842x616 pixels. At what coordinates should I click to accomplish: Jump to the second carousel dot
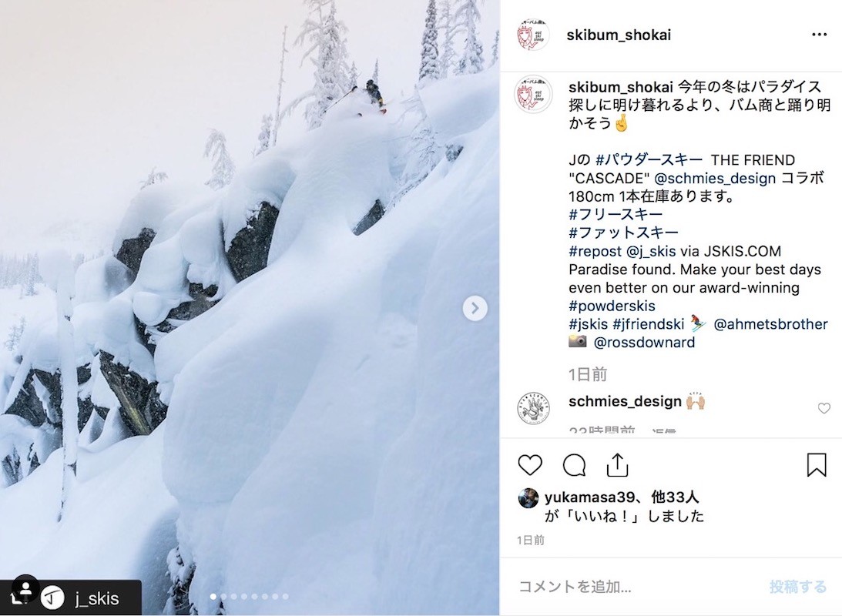coord(223,596)
